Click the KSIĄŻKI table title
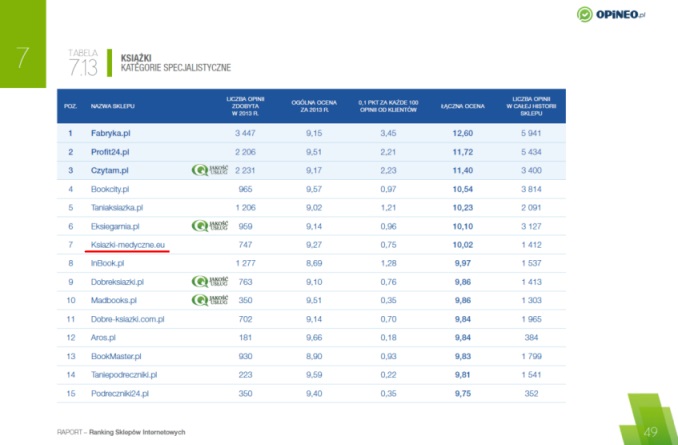678x445 pixels. coord(136,58)
